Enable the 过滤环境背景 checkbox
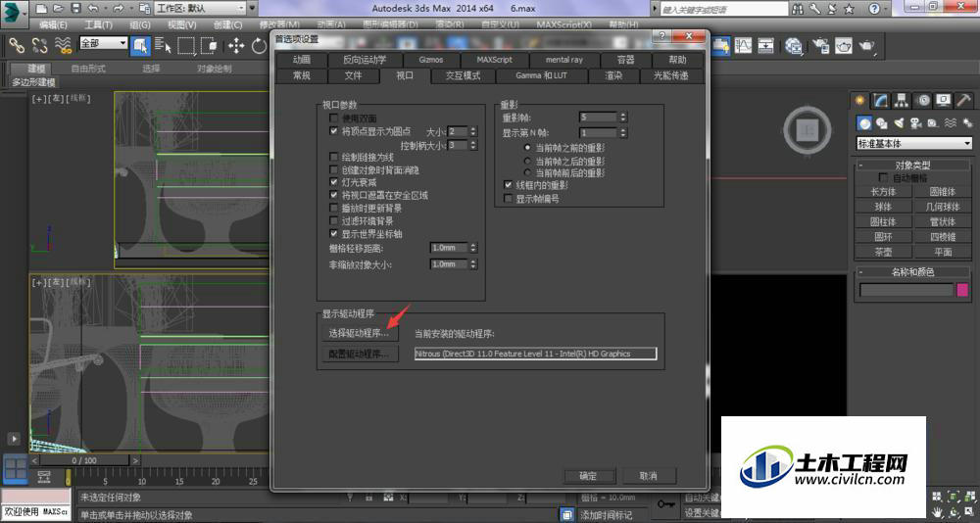Image resolution: width=980 pixels, height=523 pixels. pyautogui.click(x=334, y=220)
